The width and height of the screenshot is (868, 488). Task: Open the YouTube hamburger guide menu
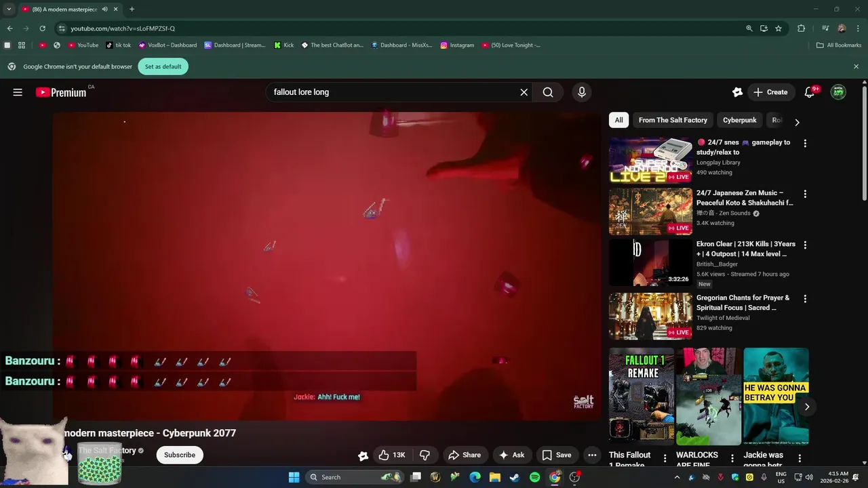pyautogui.click(x=18, y=92)
